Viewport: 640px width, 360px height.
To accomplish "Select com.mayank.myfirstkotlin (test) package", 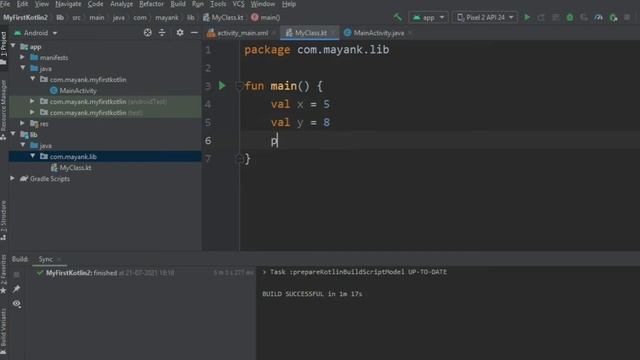I will point(96,113).
